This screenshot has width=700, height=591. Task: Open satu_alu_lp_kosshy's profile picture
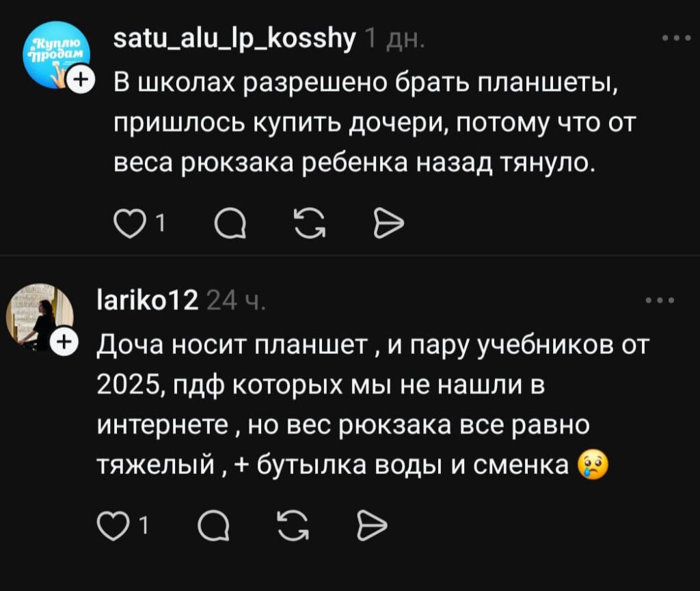(x=57, y=54)
